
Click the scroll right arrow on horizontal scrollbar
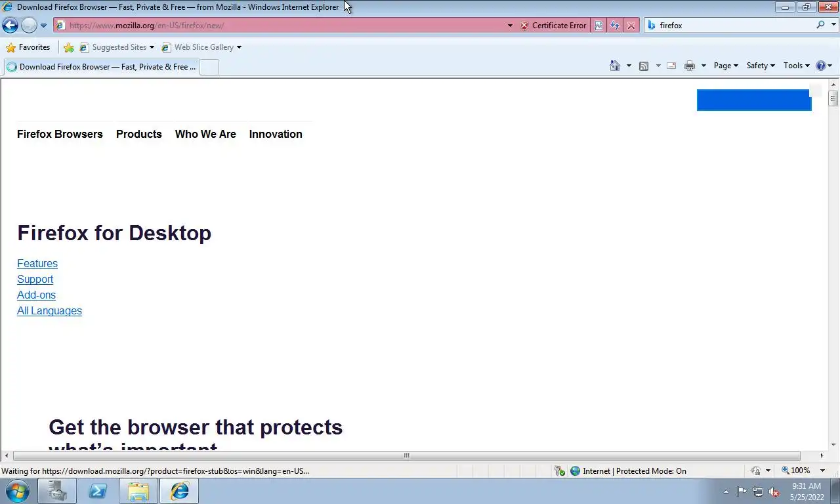click(x=821, y=455)
